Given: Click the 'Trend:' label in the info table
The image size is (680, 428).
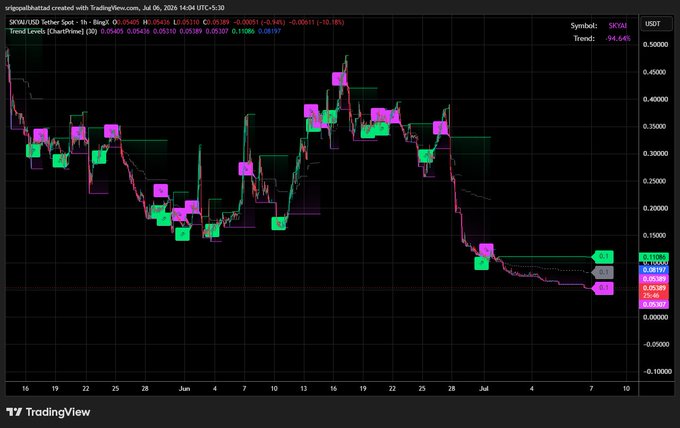Looking at the screenshot, I should (x=584, y=39).
